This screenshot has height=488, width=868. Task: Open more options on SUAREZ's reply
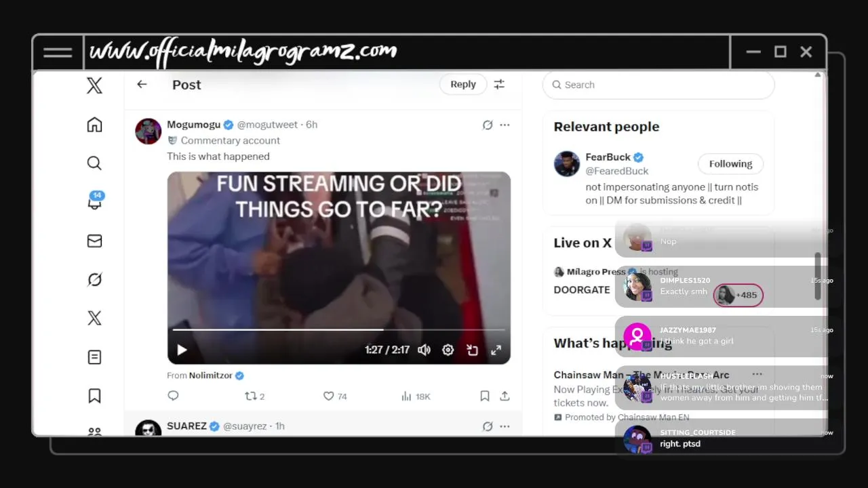click(505, 426)
